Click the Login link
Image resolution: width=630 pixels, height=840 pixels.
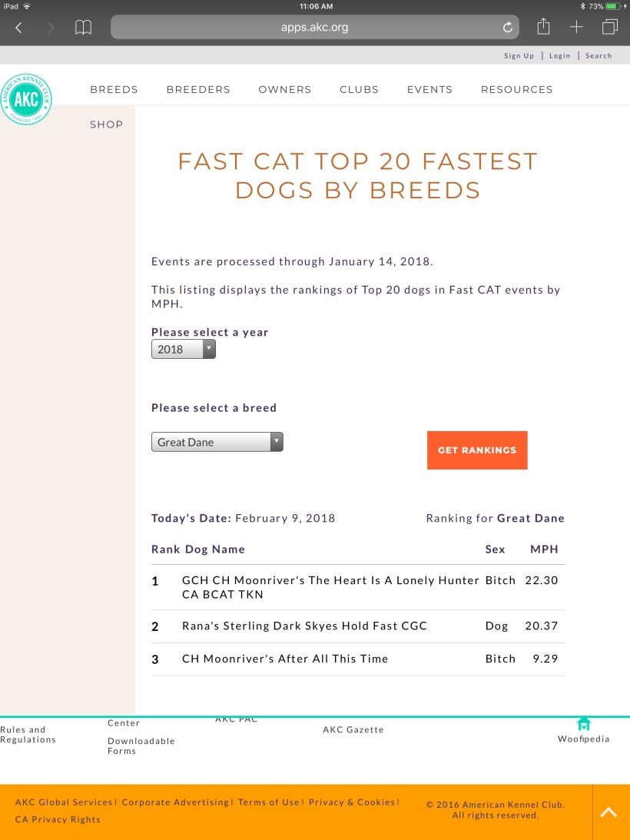(x=559, y=55)
